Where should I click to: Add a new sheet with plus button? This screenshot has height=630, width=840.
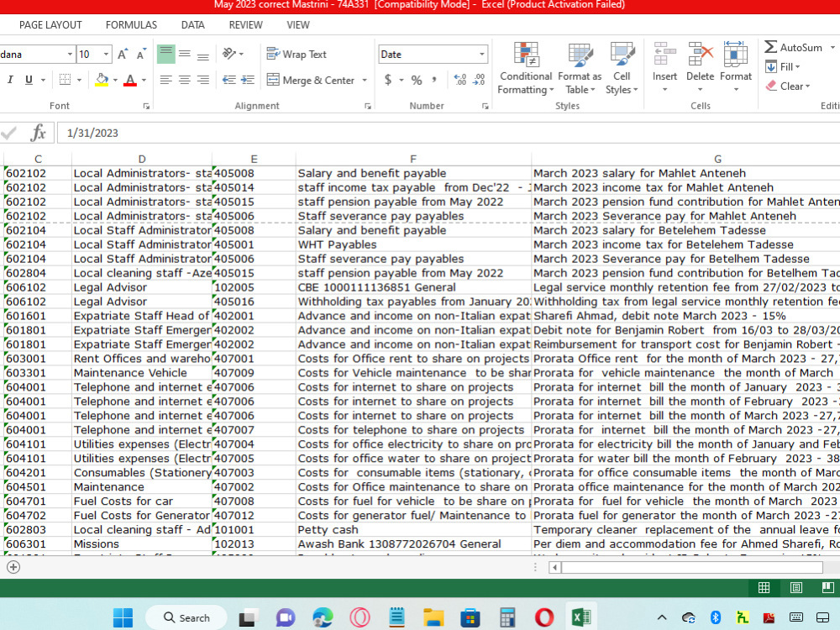click(x=13, y=567)
